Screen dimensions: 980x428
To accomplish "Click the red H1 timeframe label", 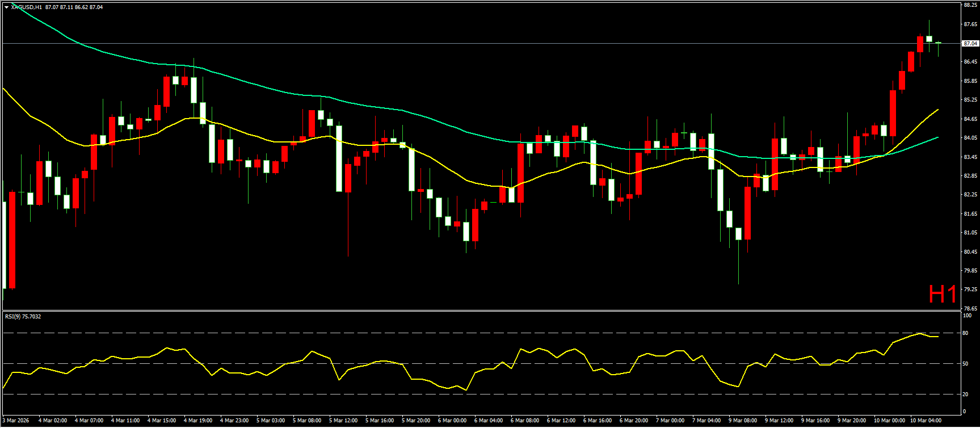I will pyautogui.click(x=943, y=294).
